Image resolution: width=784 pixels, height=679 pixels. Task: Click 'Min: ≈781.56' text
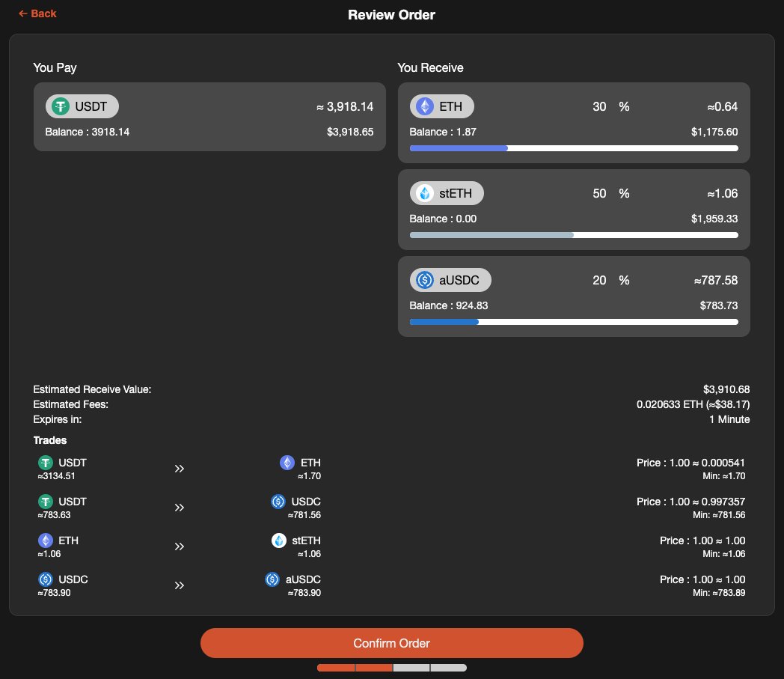coord(718,515)
